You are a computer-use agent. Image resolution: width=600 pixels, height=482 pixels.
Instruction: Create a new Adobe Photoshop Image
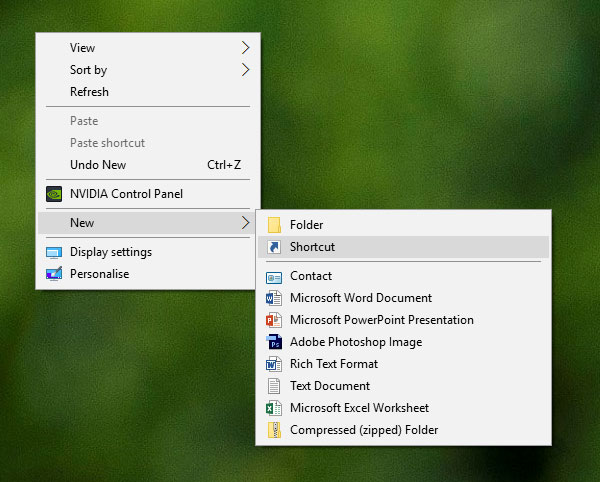click(404, 342)
